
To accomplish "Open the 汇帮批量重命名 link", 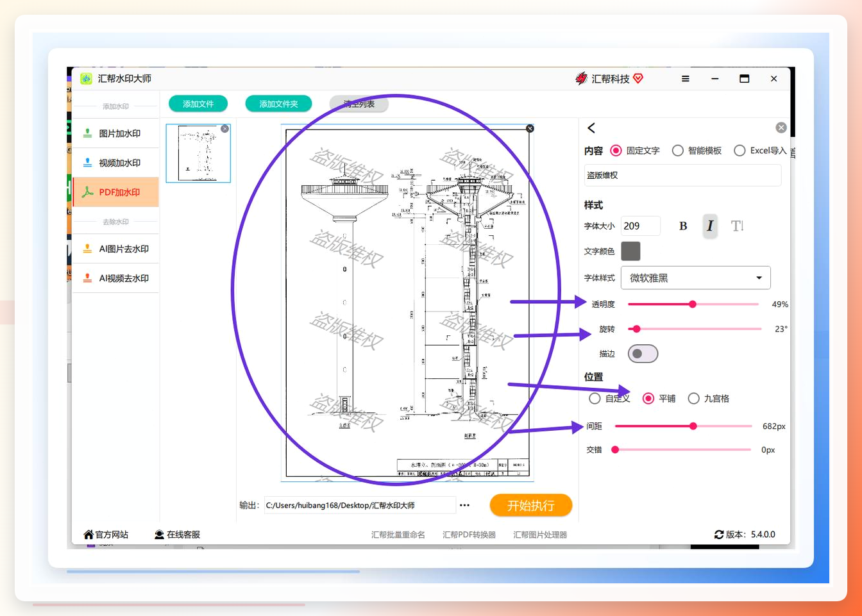I will point(398,535).
